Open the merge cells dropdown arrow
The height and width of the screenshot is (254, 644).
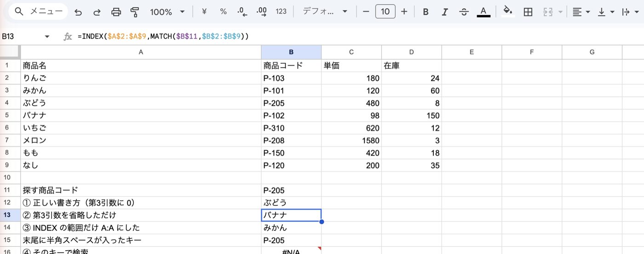click(560, 12)
